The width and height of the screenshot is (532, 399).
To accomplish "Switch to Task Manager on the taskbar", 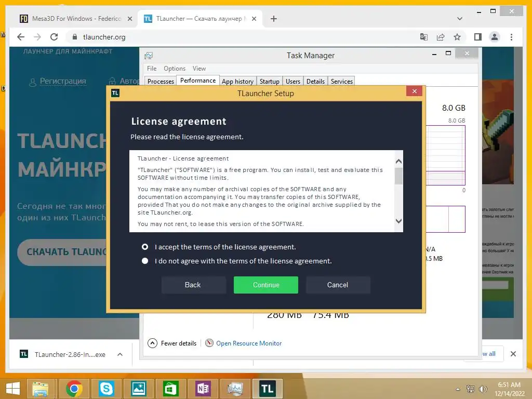I will click(235, 389).
